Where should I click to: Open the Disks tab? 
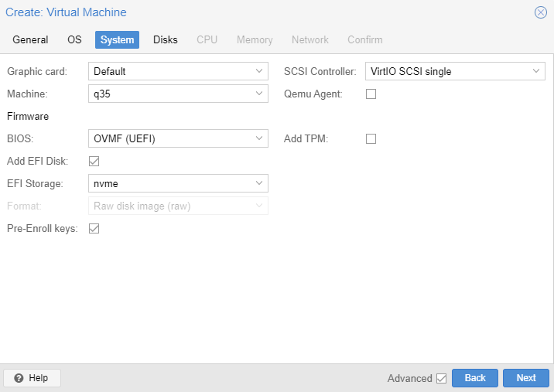(166, 39)
